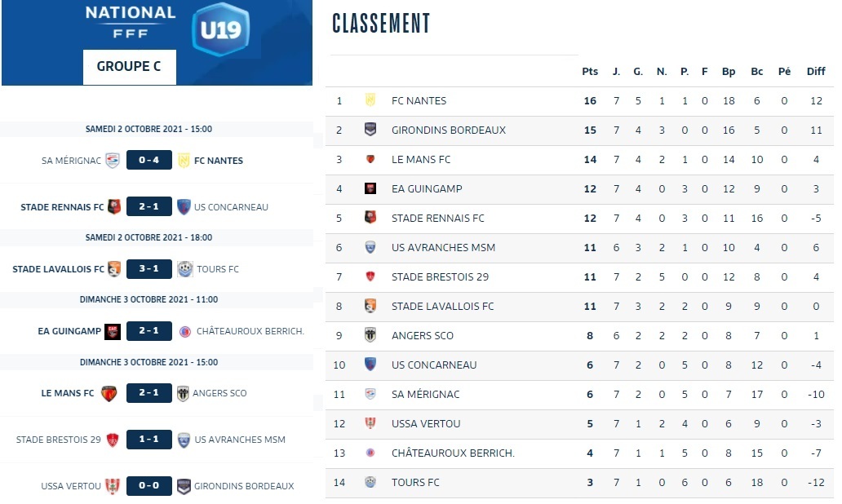The image size is (842, 504).
Task: Open the EA Guingamp team link in standings
Action: pyautogui.click(x=427, y=188)
